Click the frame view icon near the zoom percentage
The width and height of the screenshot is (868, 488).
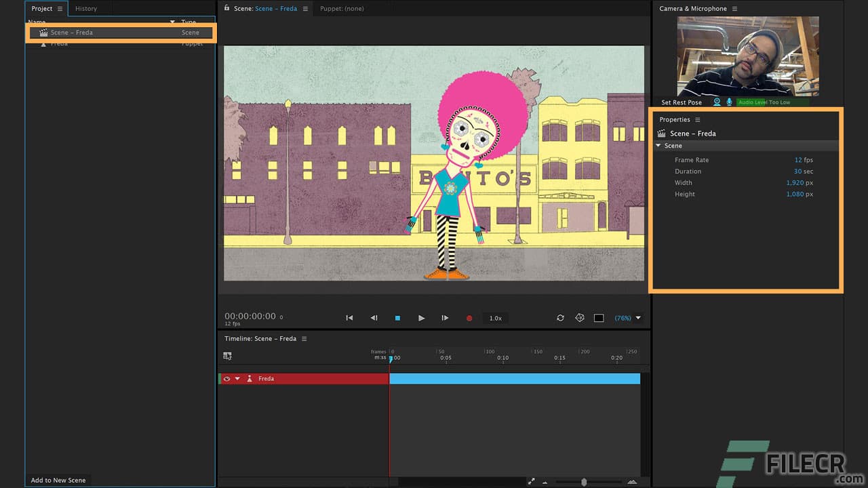[x=598, y=318]
